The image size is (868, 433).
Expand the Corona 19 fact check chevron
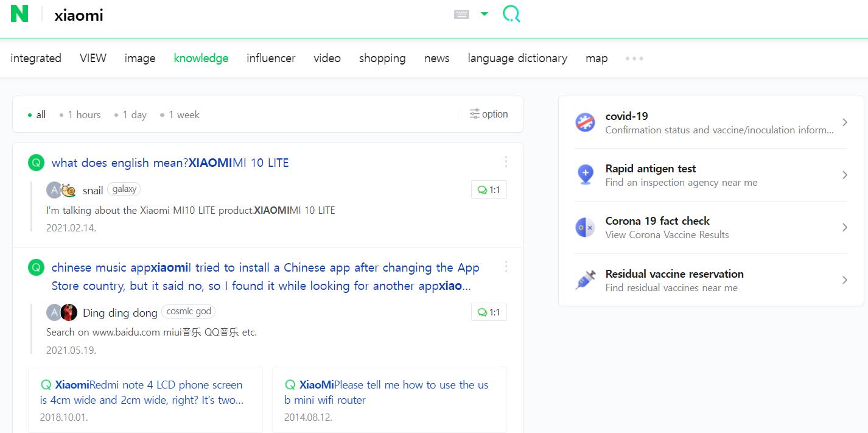pyautogui.click(x=845, y=227)
